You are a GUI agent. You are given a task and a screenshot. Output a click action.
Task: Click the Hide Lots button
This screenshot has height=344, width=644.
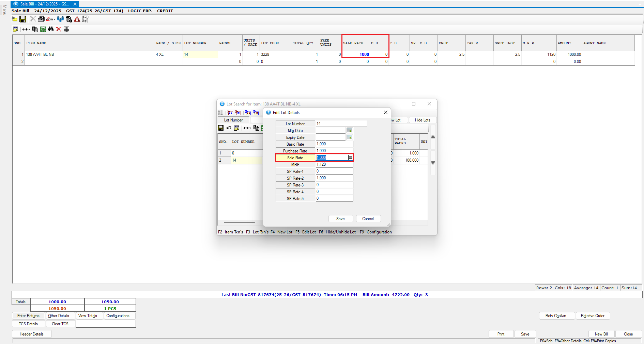click(x=422, y=120)
